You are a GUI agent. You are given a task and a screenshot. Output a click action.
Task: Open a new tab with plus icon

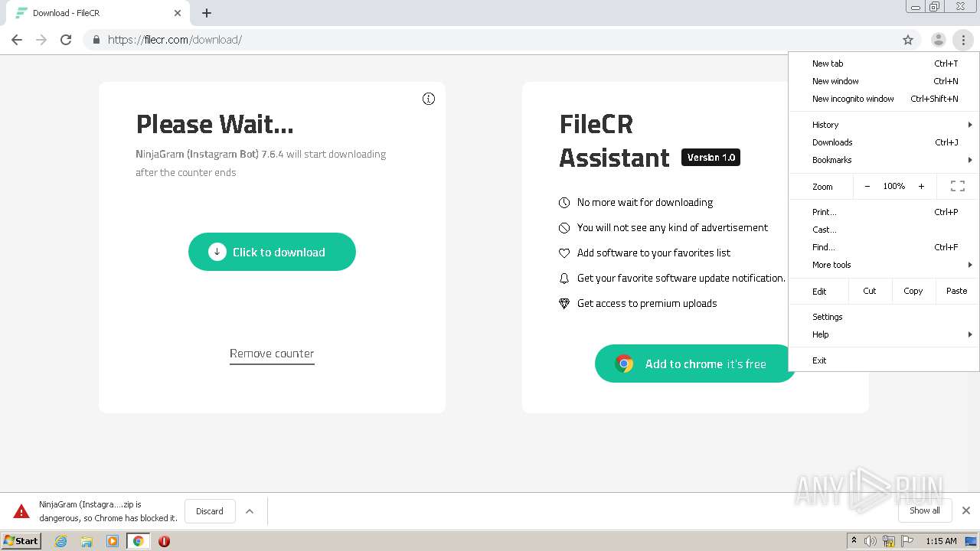coord(207,13)
